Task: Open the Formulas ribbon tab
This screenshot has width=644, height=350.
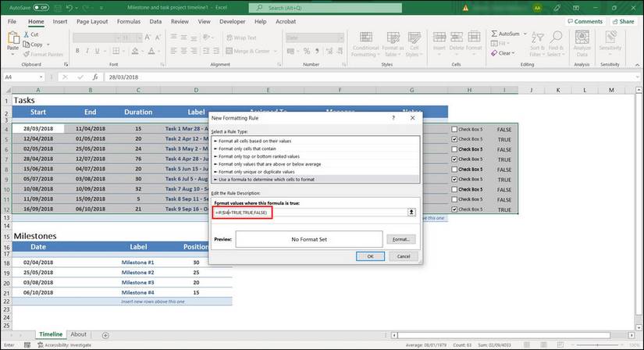Action: (x=129, y=22)
